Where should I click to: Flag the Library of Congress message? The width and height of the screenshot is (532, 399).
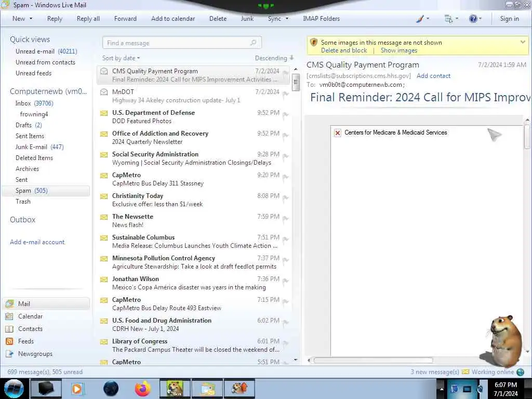(286, 344)
